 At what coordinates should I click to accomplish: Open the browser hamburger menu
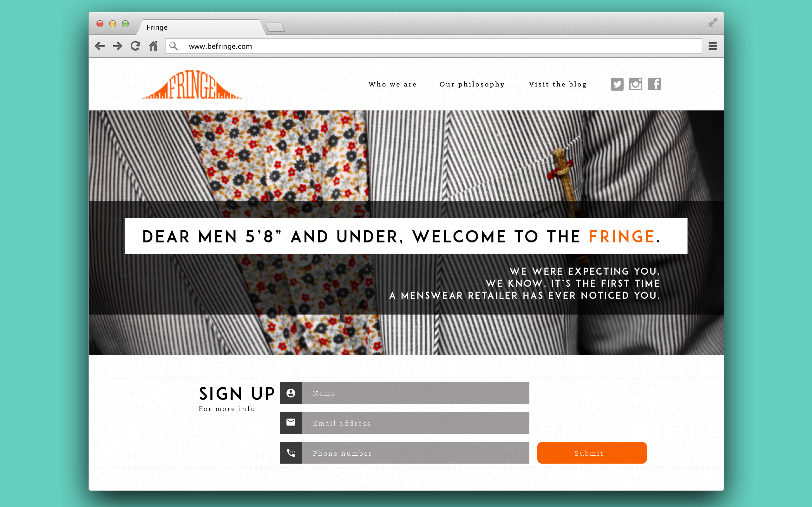point(713,46)
